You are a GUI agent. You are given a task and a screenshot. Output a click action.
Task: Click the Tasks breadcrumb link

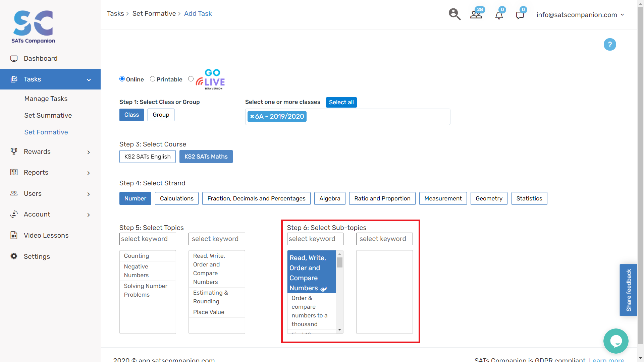[x=115, y=13]
